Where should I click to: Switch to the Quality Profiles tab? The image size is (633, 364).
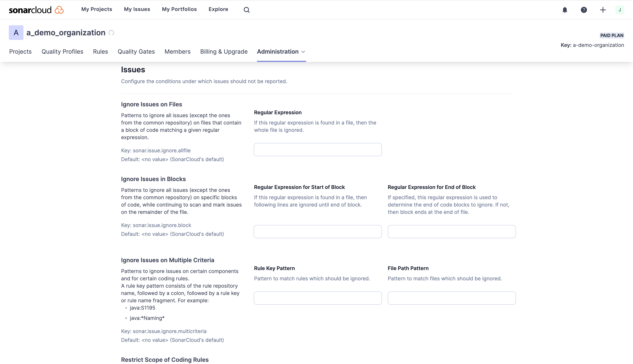[x=62, y=52]
